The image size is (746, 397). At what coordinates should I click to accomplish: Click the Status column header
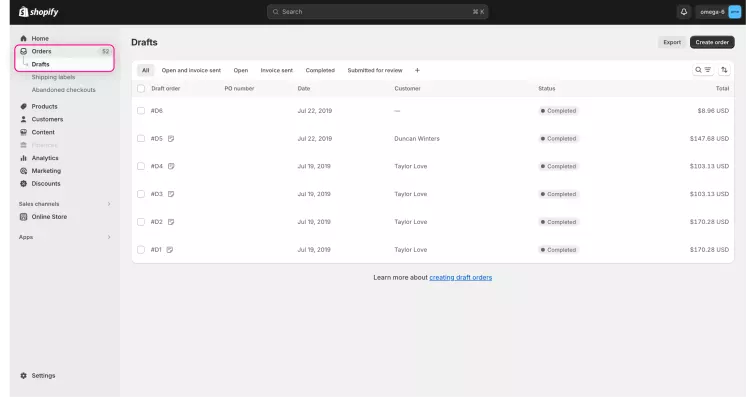(x=547, y=89)
